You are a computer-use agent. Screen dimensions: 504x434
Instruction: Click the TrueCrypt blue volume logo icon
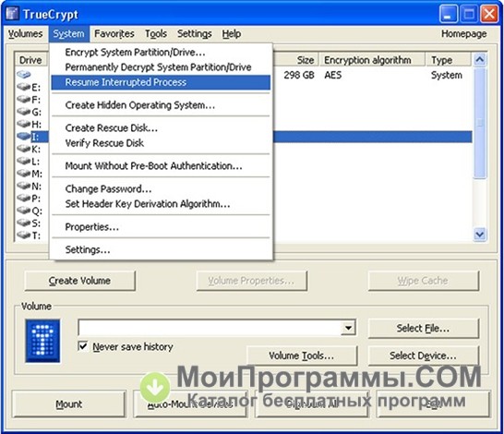[x=42, y=341]
